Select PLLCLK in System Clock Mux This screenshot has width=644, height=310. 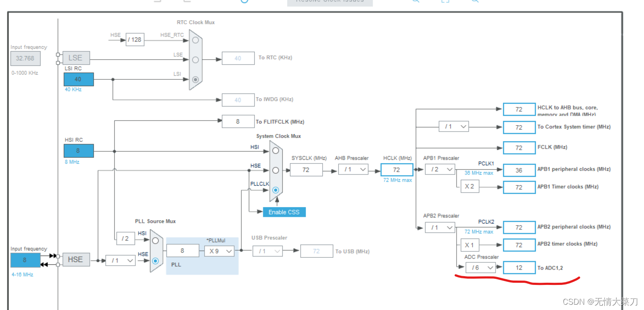point(275,190)
